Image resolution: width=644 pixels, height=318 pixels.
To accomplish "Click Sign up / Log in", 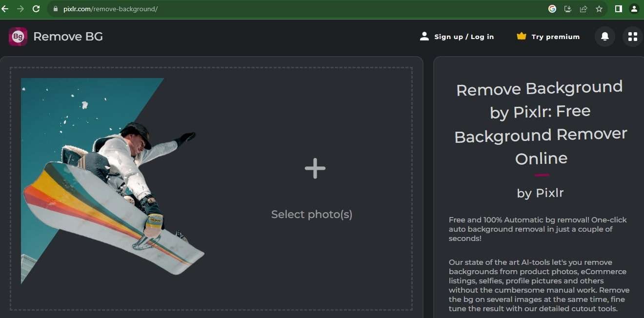I will [464, 37].
